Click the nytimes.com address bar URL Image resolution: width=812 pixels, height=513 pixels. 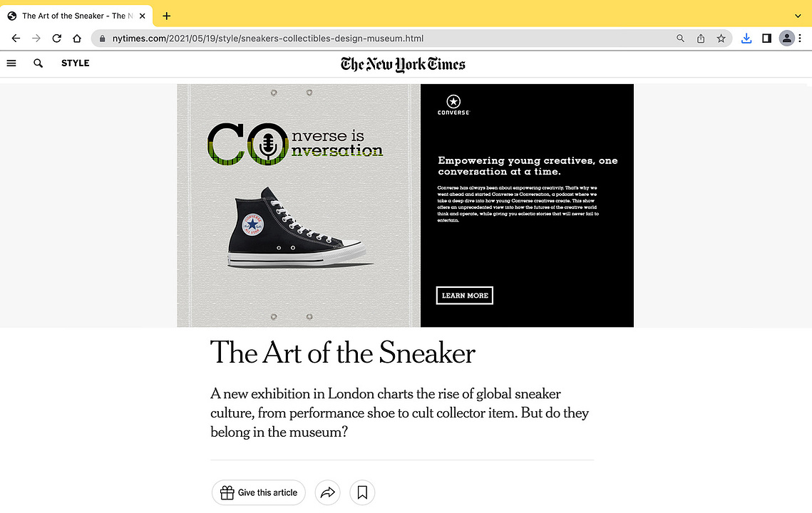click(x=268, y=38)
